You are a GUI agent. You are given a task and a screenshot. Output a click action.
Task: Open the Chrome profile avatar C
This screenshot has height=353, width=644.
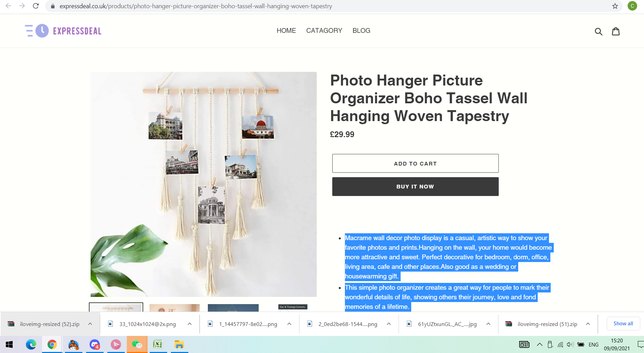(x=632, y=6)
